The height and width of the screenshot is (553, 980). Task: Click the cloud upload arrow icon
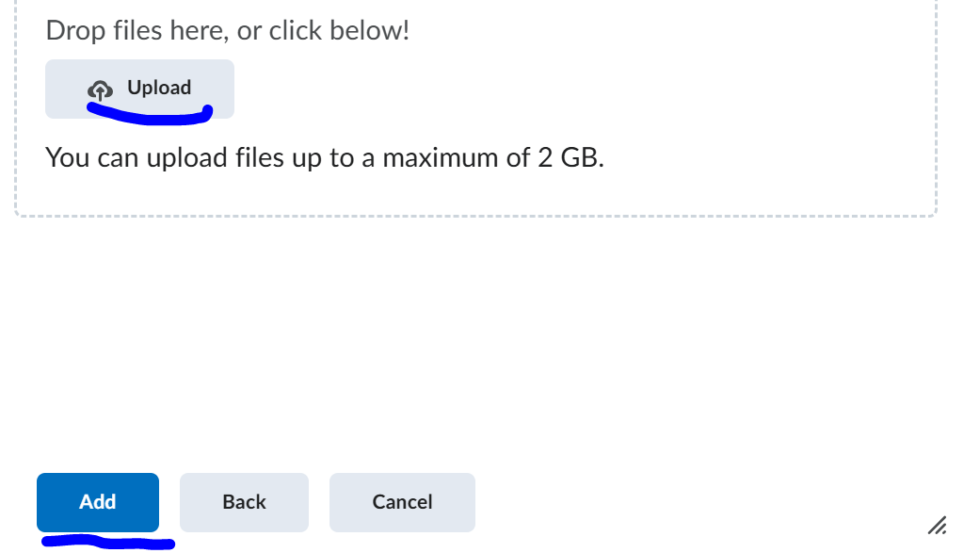click(x=100, y=90)
